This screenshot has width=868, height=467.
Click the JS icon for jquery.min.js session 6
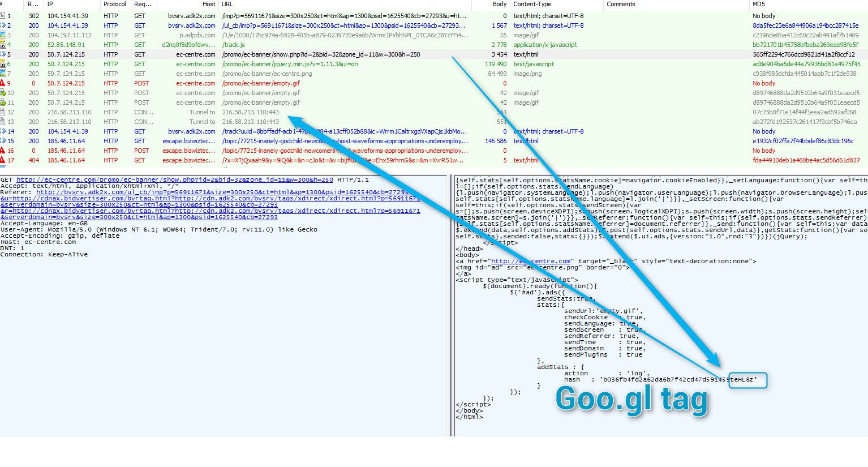tap(3, 64)
